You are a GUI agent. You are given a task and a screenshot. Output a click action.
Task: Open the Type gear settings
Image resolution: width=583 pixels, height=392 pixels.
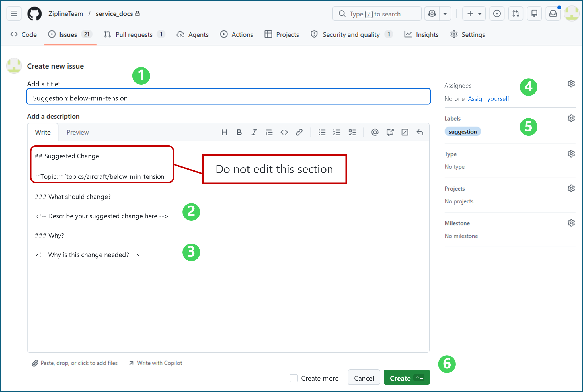pos(571,154)
